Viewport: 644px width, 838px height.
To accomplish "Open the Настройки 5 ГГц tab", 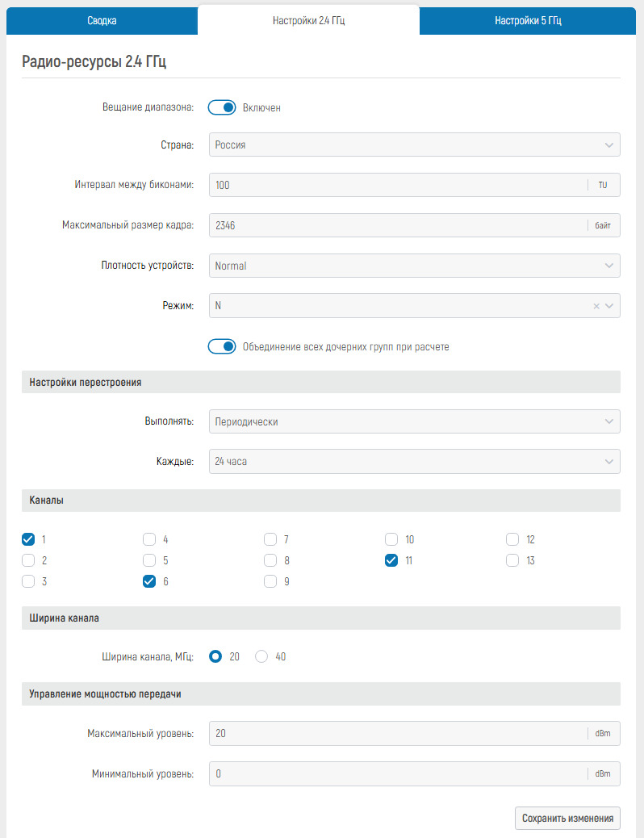I will point(528,21).
